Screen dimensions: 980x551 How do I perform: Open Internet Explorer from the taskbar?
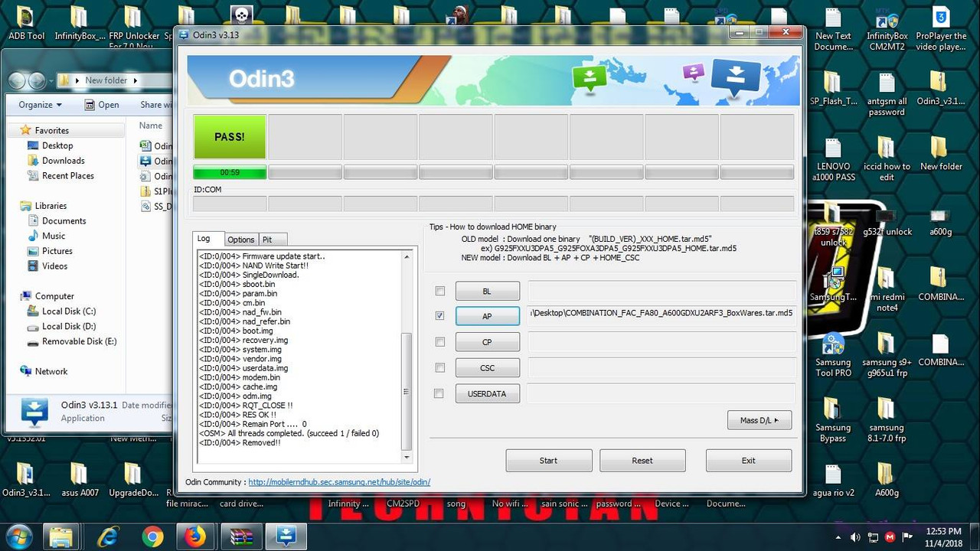108,536
